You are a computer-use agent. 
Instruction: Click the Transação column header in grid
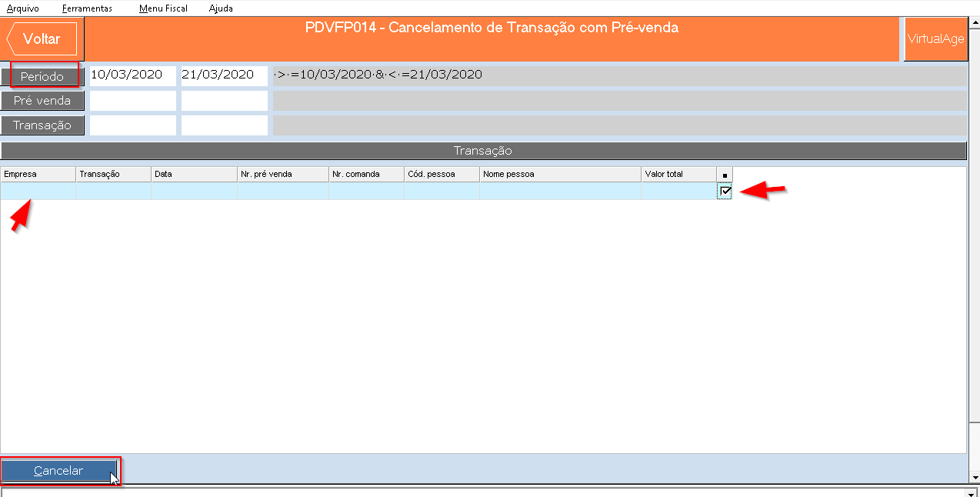point(114,175)
